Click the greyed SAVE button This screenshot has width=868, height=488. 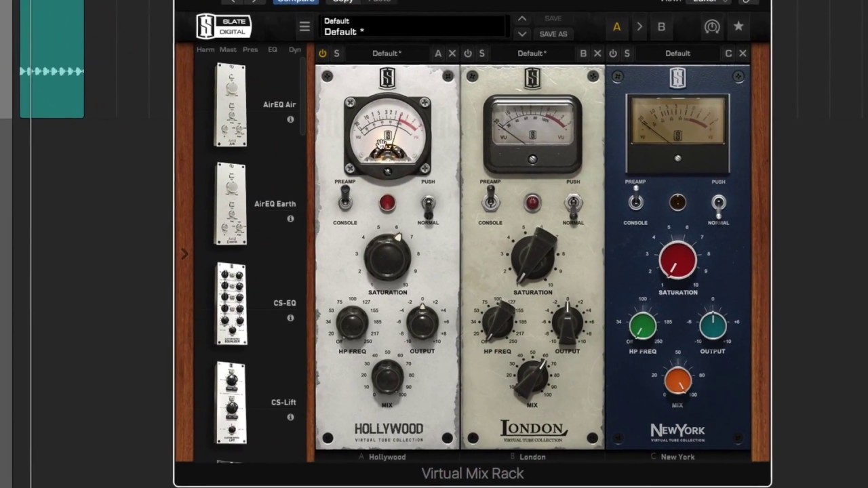(x=553, y=19)
